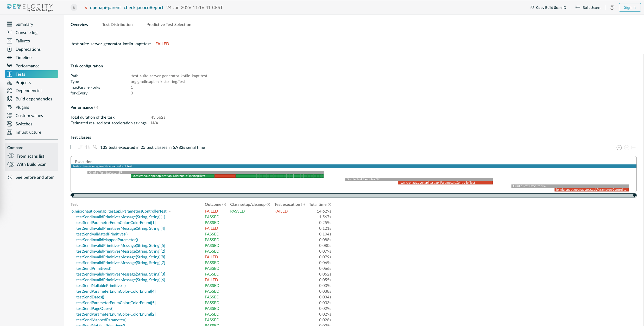The image size is (644, 326).
Task: Collapse the ParametersControllerTest chevron
Action: (x=170, y=212)
